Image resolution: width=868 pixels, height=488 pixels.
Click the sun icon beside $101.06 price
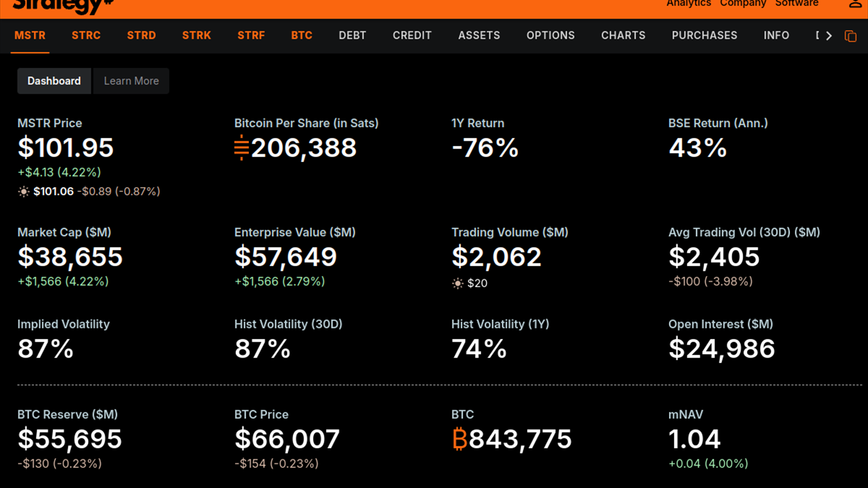(23, 191)
